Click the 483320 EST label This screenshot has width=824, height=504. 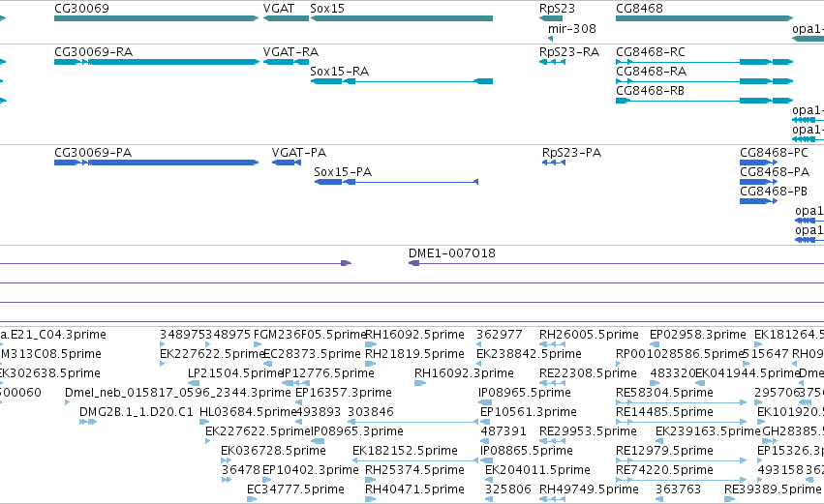(x=673, y=373)
